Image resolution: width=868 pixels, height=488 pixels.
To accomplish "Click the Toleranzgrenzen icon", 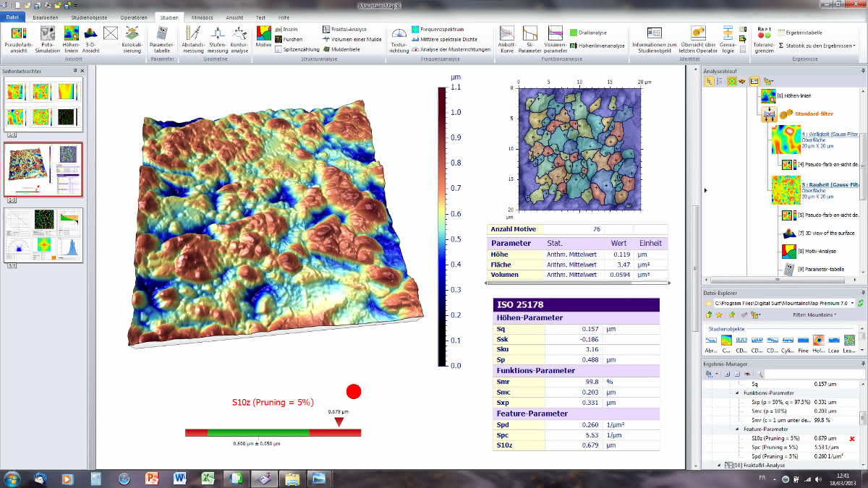I will pos(764,40).
